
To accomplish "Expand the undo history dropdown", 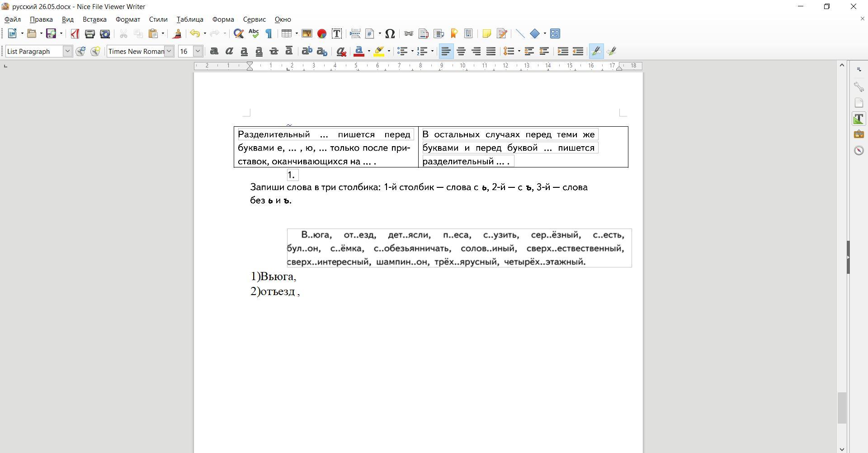I will coord(205,33).
